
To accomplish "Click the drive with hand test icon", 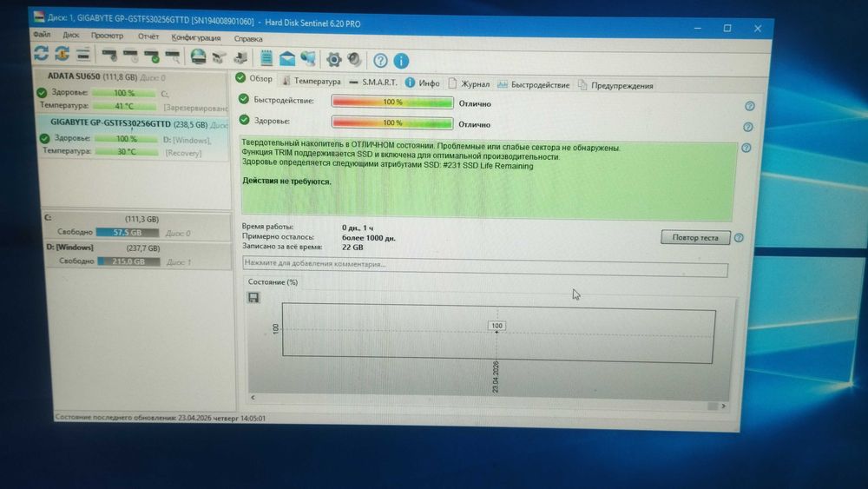I will coord(109,56).
